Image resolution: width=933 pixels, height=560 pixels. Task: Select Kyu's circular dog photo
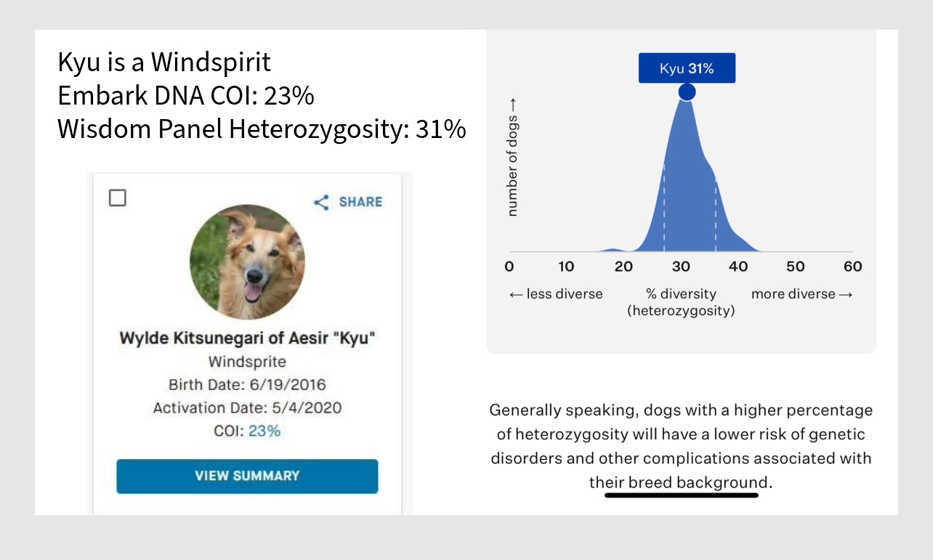click(x=247, y=262)
